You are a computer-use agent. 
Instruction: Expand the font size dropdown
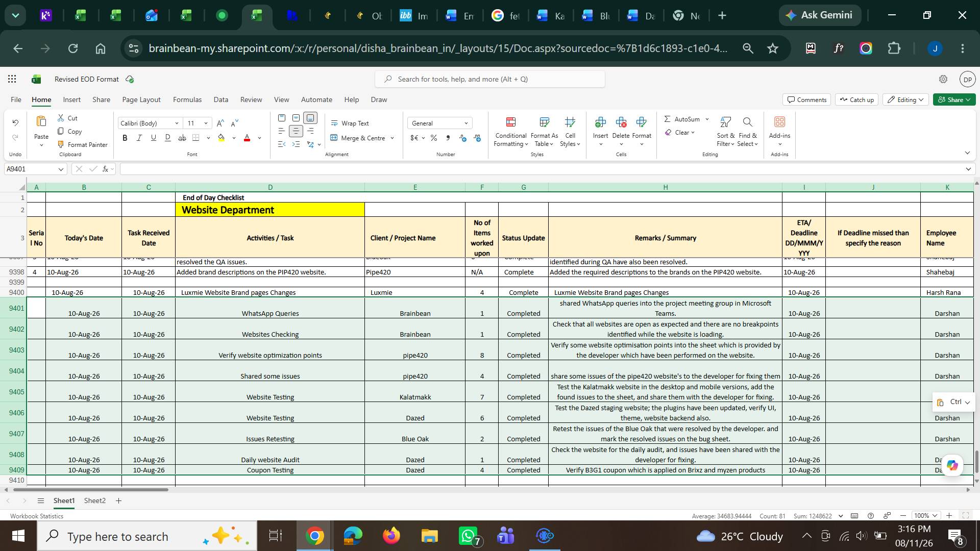pyautogui.click(x=206, y=123)
